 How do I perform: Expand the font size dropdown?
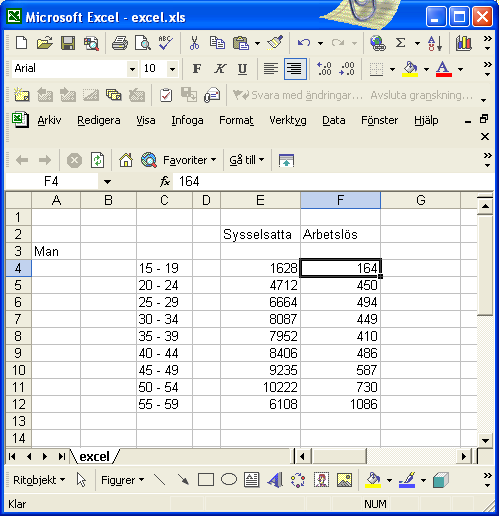[172, 69]
